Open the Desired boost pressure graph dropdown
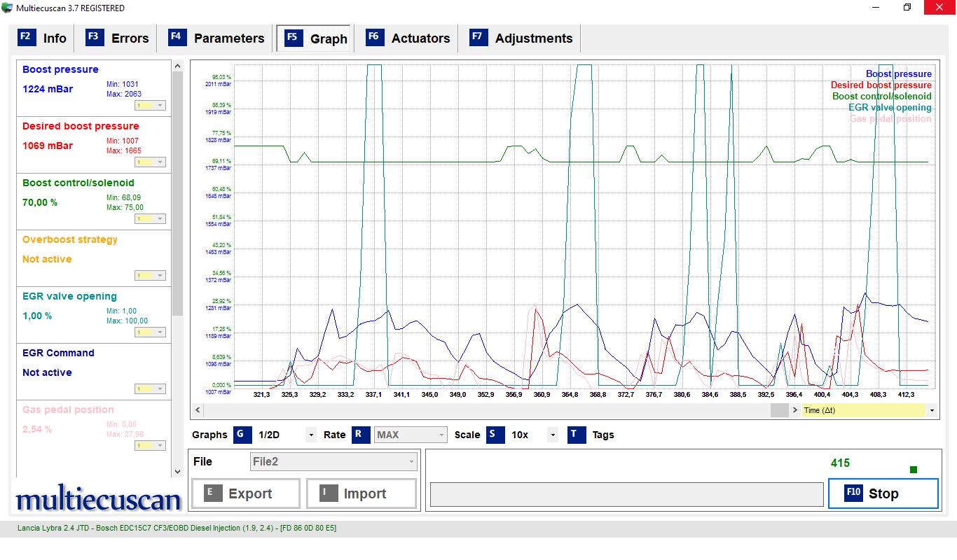Screen dimensions: 957x560 pyautogui.click(x=150, y=162)
